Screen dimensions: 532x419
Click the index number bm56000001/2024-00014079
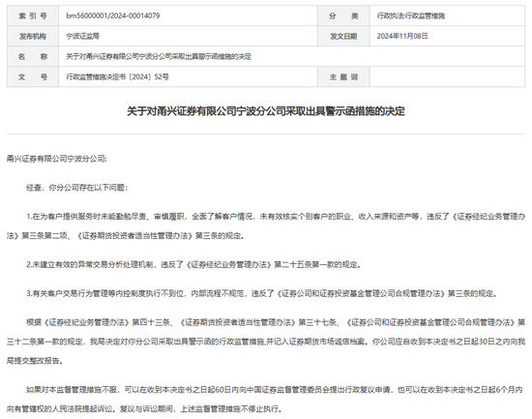[112, 15]
